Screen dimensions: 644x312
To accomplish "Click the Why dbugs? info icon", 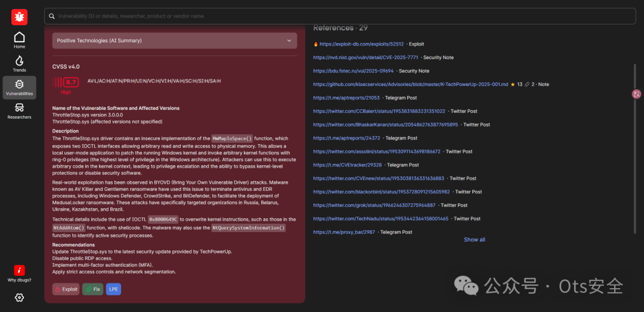I will [19, 270].
